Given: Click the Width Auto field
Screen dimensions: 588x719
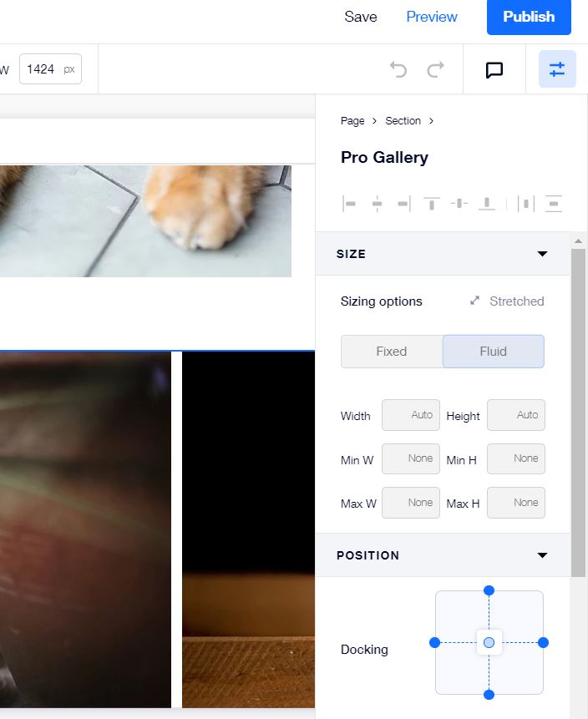Looking at the screenshot, I should click(410, 415).
